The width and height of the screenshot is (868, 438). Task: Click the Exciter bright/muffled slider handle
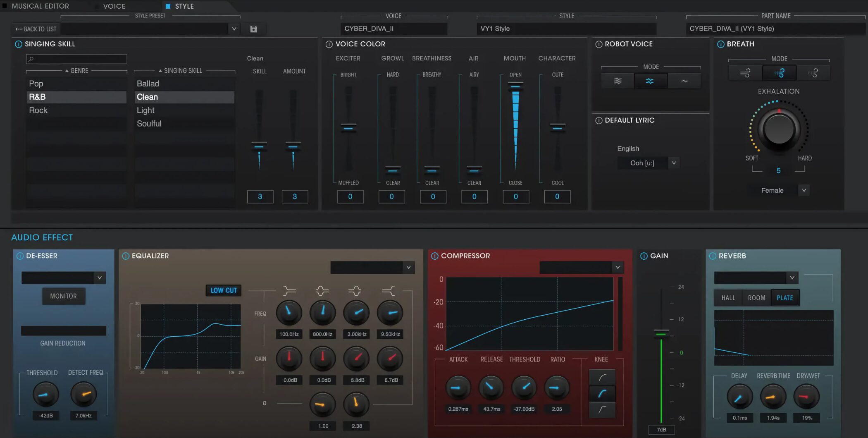tap(348, 127)
